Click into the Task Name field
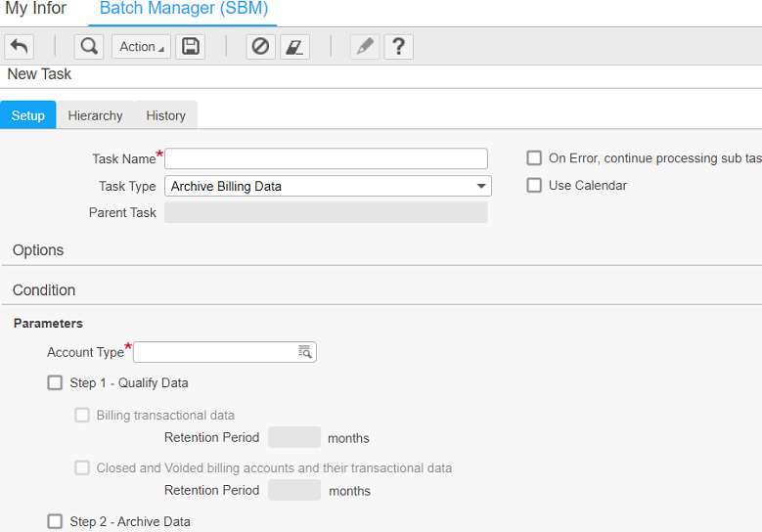 click(326, 158)
